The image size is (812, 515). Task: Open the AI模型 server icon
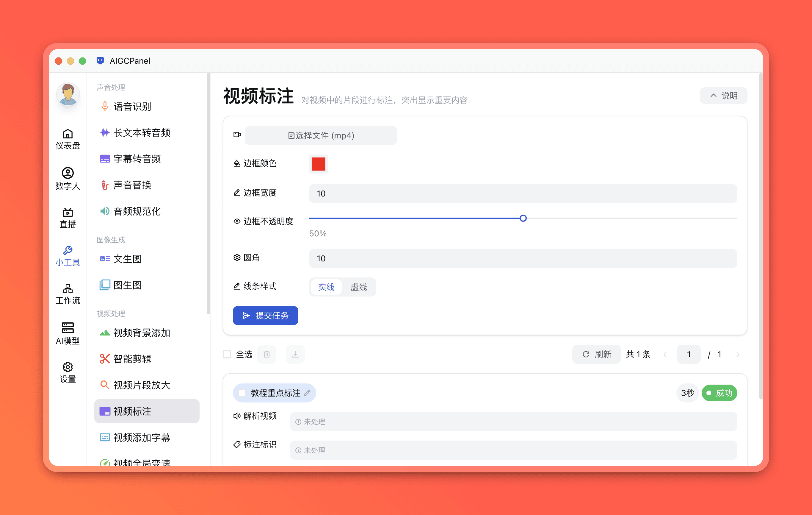point(68,328)
